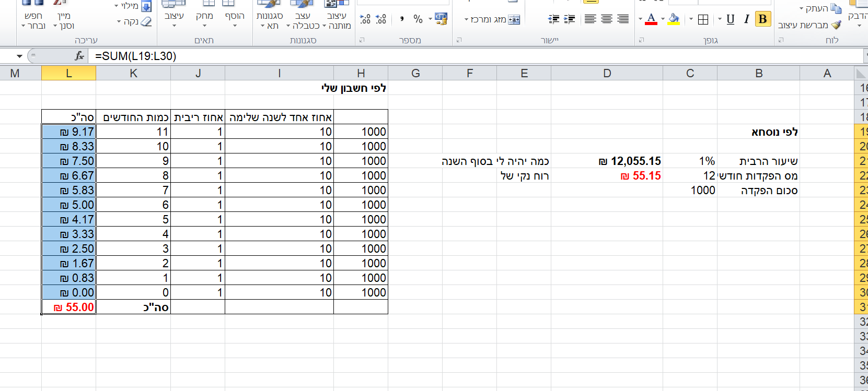Apply the red font color A
868x391 pixels.
(x=651, y=19)
